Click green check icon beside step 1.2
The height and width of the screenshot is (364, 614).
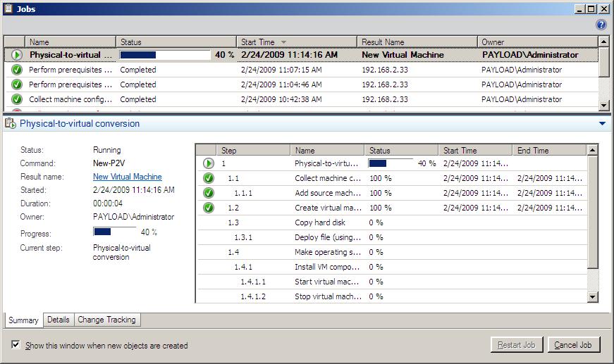(208, 208)
